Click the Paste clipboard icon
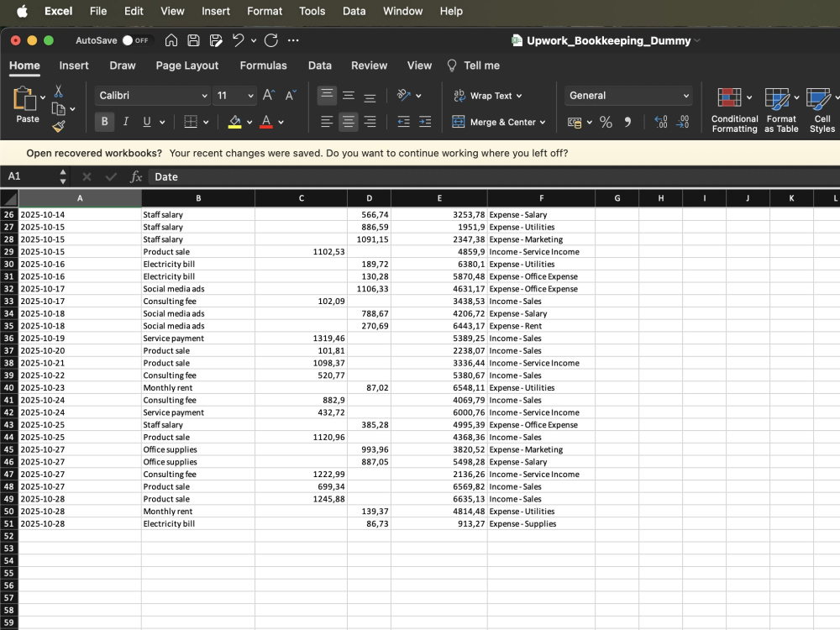 click(x=24, y=99)
